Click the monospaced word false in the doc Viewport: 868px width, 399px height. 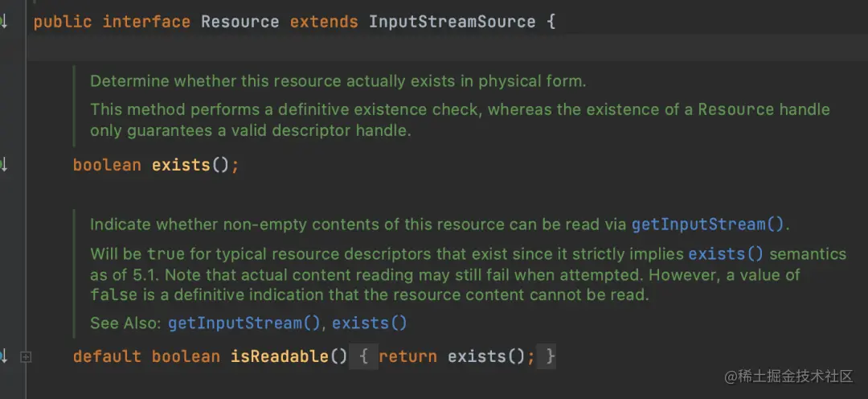tap(113, 294)
